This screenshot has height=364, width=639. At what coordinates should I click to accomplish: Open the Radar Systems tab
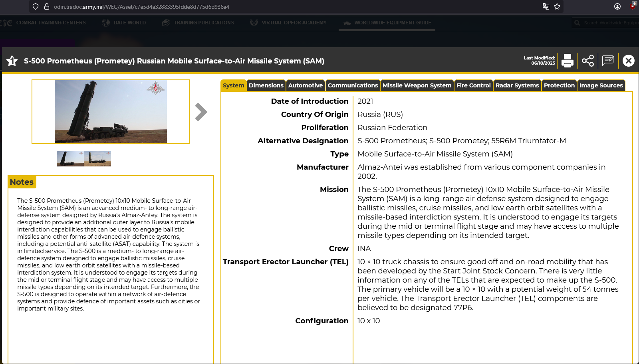tap(517, 85)
